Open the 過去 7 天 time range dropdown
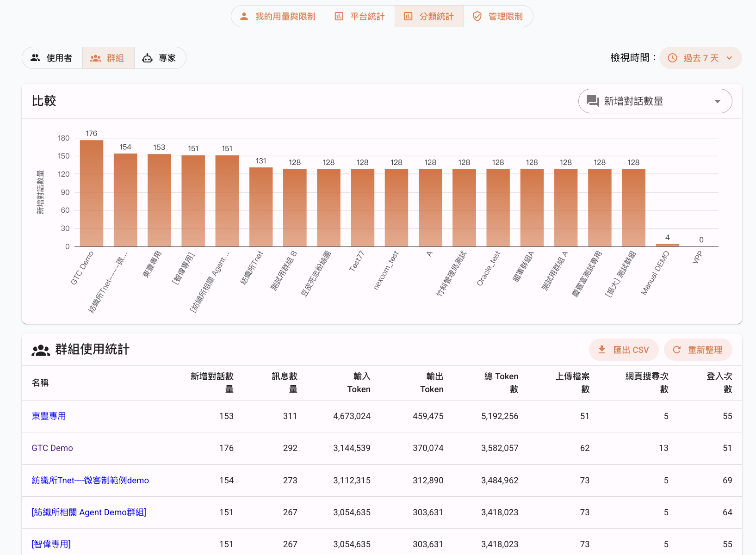This screenshot has width=756, height=555. click(700, 58)
